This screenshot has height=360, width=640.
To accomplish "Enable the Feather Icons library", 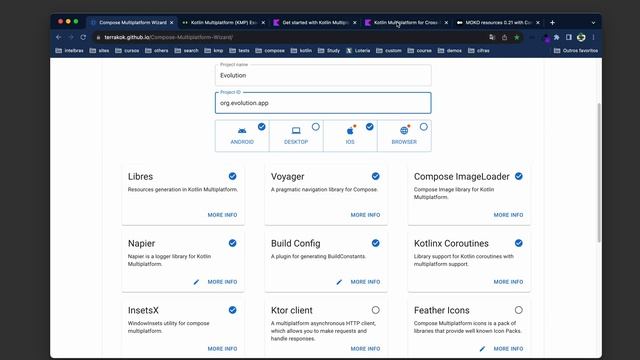I will click(x=518, y=310).
